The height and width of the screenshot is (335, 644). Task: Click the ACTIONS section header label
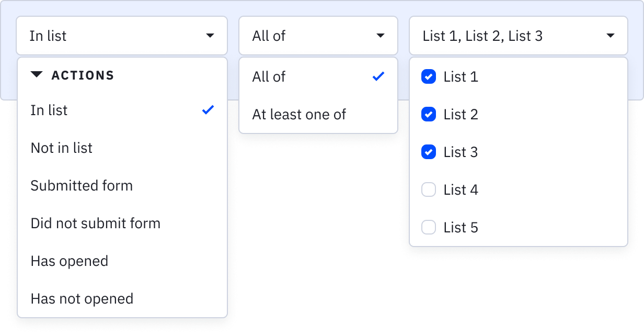pos(83,75)
